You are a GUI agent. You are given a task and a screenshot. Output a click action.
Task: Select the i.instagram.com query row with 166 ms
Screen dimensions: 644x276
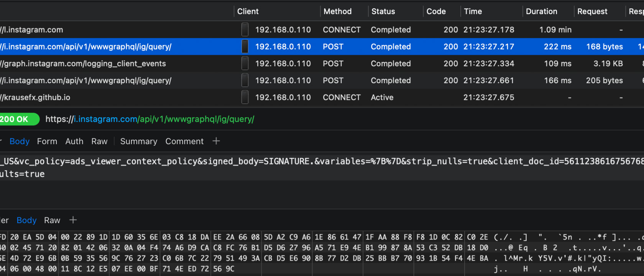pyautogui.click(x=322, y=80)
